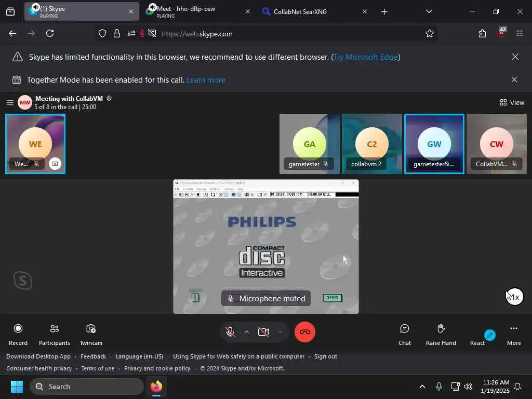Select the collabvm 2 participant tile

click(x=372, y=144)
